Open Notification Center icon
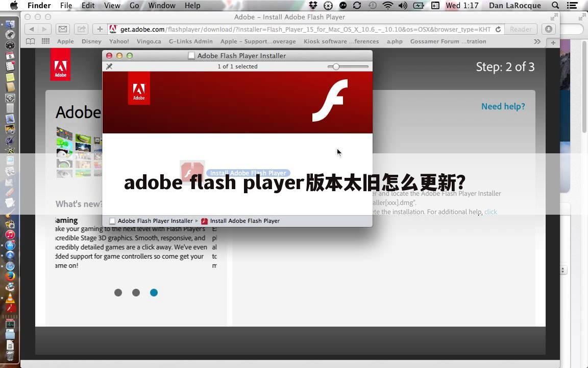This screenshot has width=588, height=368. (x=572, y=6)
